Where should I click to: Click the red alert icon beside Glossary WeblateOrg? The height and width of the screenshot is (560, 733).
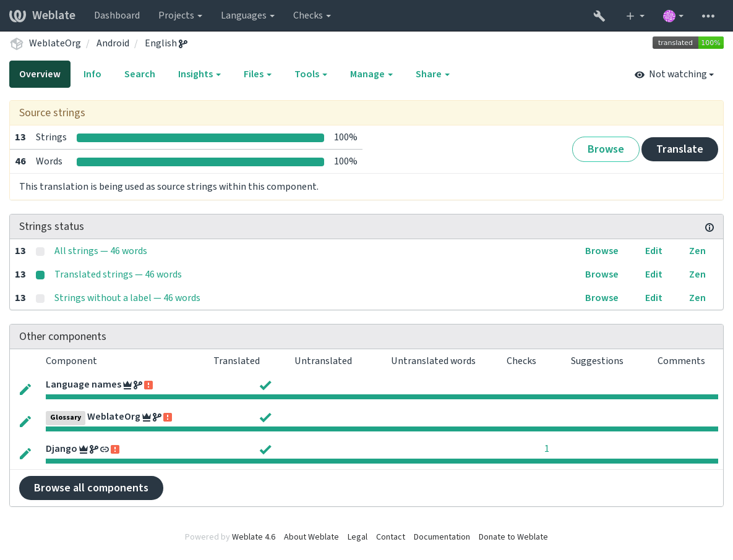pos(168,417)
